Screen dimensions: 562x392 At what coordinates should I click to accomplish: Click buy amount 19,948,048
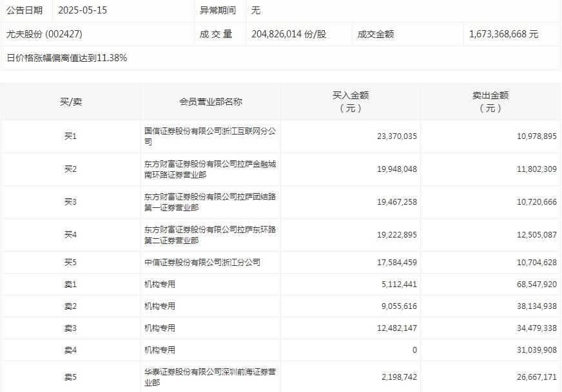397,169
